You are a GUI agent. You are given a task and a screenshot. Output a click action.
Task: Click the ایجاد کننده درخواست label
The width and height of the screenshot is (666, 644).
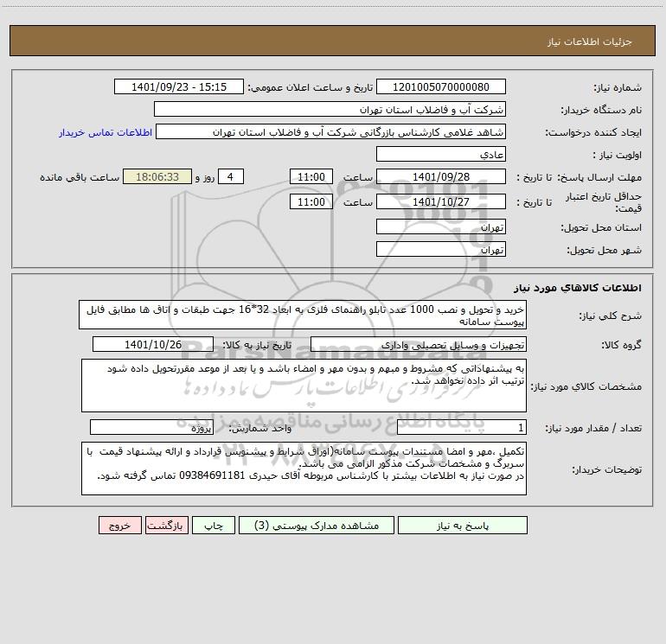pos(593,132)
